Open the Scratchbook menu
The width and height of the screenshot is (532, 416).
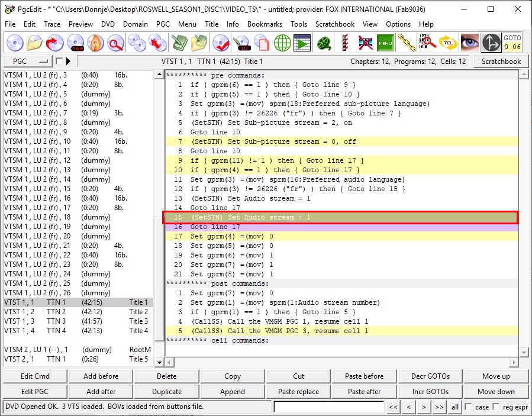[335, 24]
